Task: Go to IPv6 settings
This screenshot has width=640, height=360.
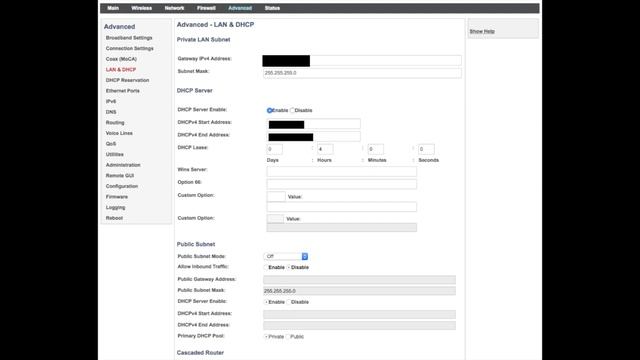Action: click(x=111, y=102)
